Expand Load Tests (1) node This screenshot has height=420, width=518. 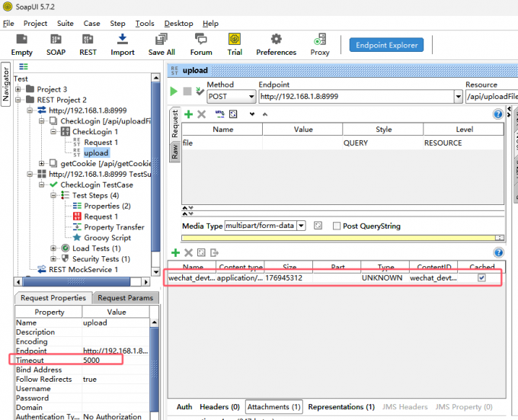click(53, 248)
